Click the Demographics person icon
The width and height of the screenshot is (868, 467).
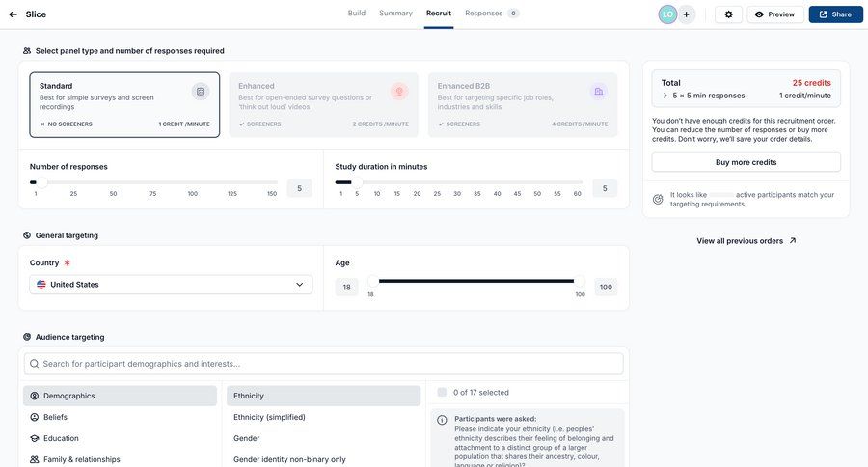coord(35,396)
